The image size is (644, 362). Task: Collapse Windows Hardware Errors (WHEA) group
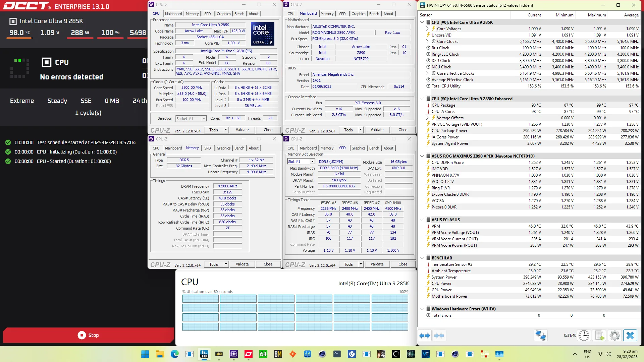click(422, 309)
